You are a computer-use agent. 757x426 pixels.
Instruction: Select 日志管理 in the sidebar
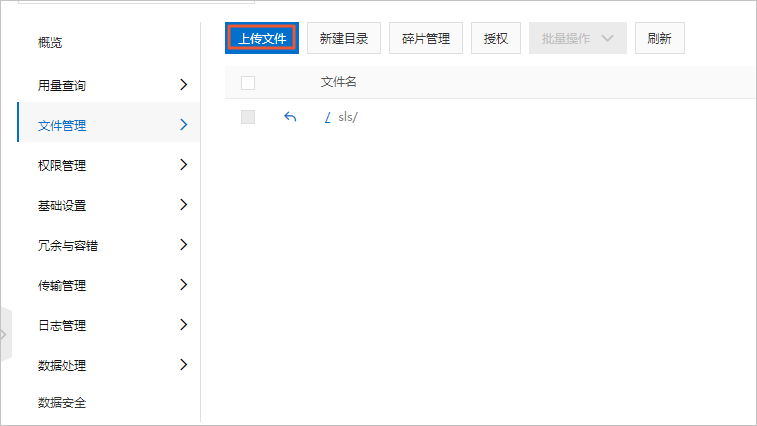tap(62, 326)
